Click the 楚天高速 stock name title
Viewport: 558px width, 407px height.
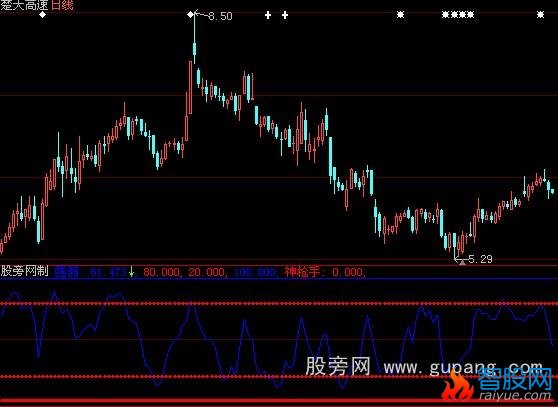pyautogui.click(x=24, y=5)
